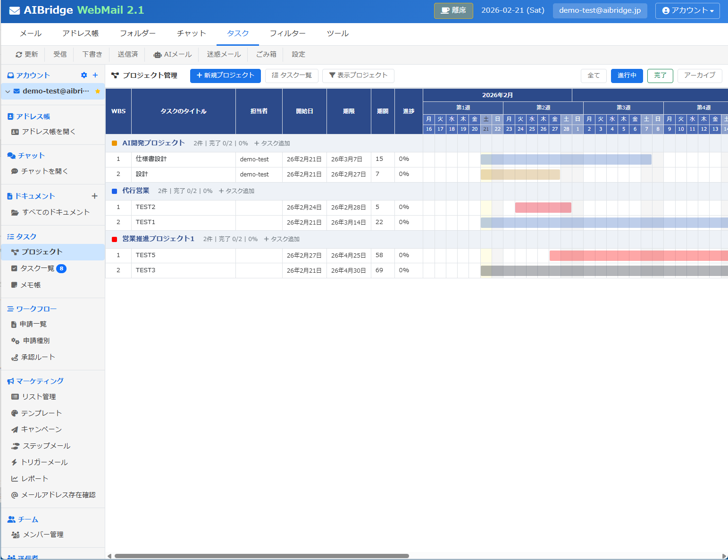Toggle the 離席 presence status

(x=453, y=10)
